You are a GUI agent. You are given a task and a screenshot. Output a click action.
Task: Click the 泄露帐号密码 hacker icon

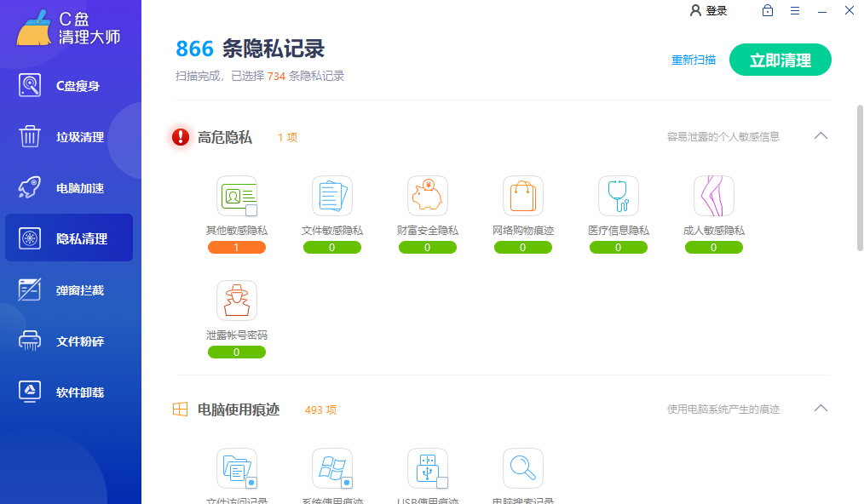click(x=236, y=301)
